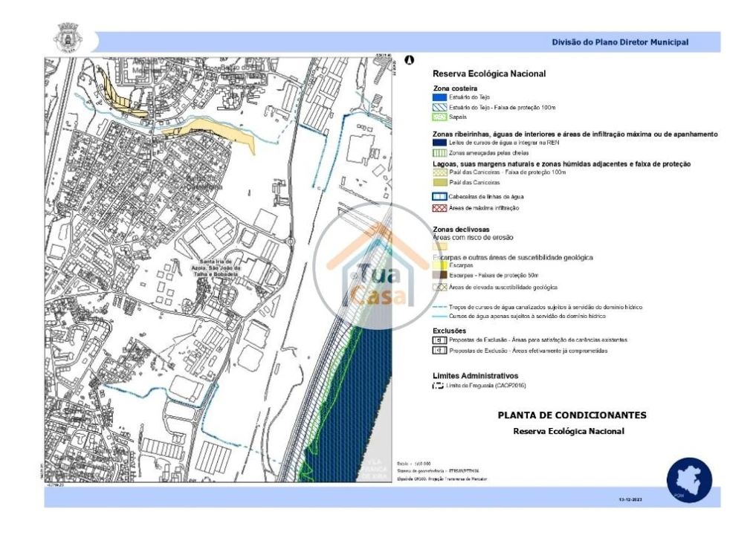Pick the solid Paúl das Caniceiras swatch
This screenshot has width=756, height=535.
click(x=440, y=182)
